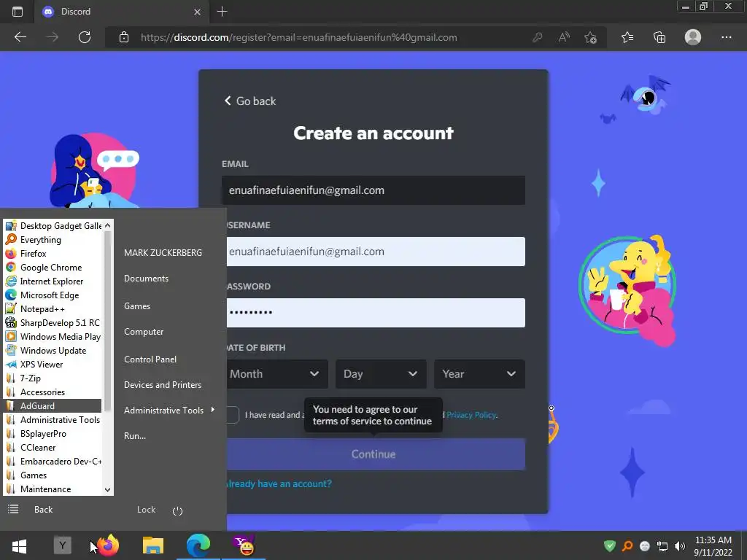Expand the Accessories folder
This screenshot has width=747, height=560.
53,392
